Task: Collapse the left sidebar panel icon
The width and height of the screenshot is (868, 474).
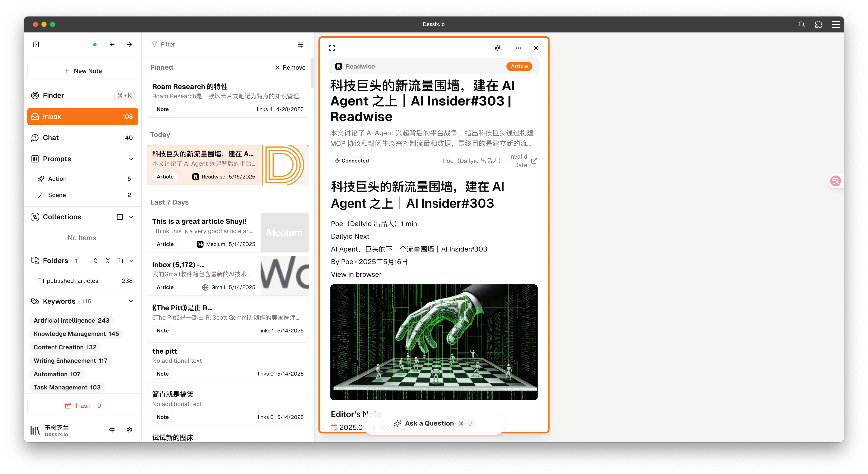Action: point(36,44)
